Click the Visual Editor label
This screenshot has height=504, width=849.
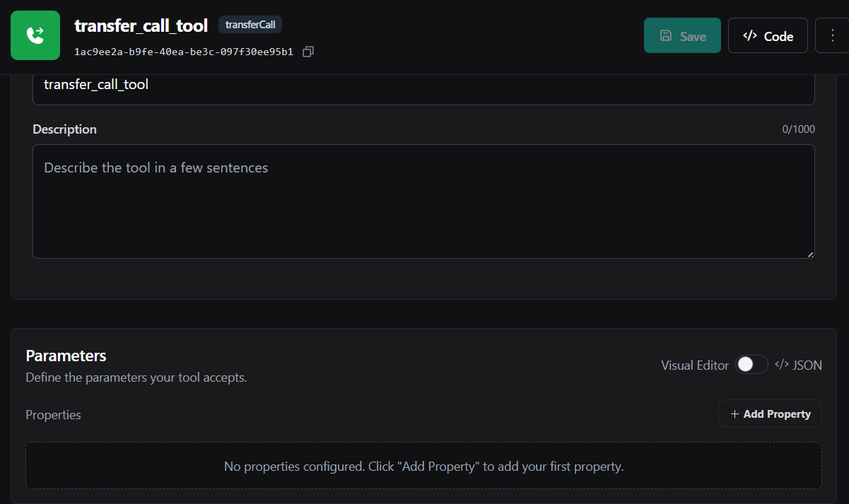(694, 365)
